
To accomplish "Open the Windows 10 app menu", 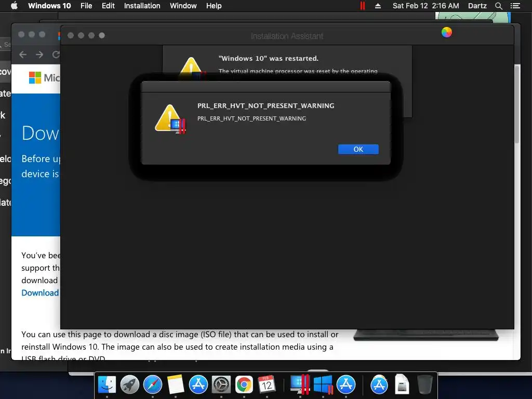I will (49, 6).
